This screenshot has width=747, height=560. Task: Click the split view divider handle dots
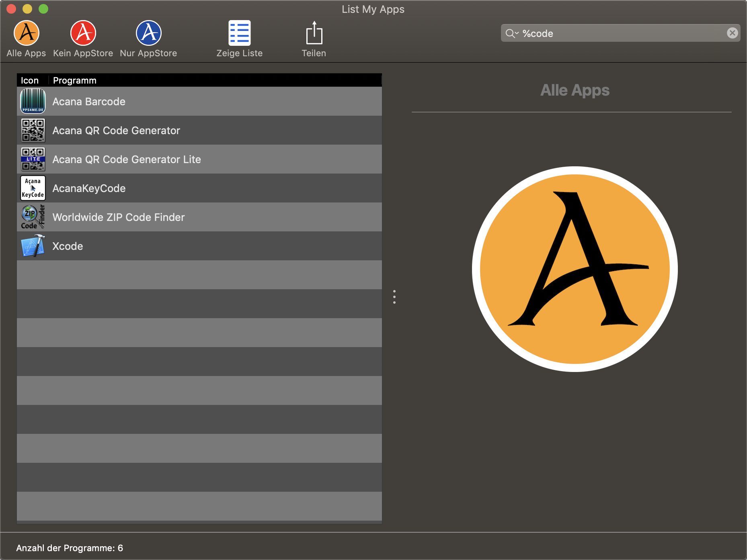(x=394, y=297)
